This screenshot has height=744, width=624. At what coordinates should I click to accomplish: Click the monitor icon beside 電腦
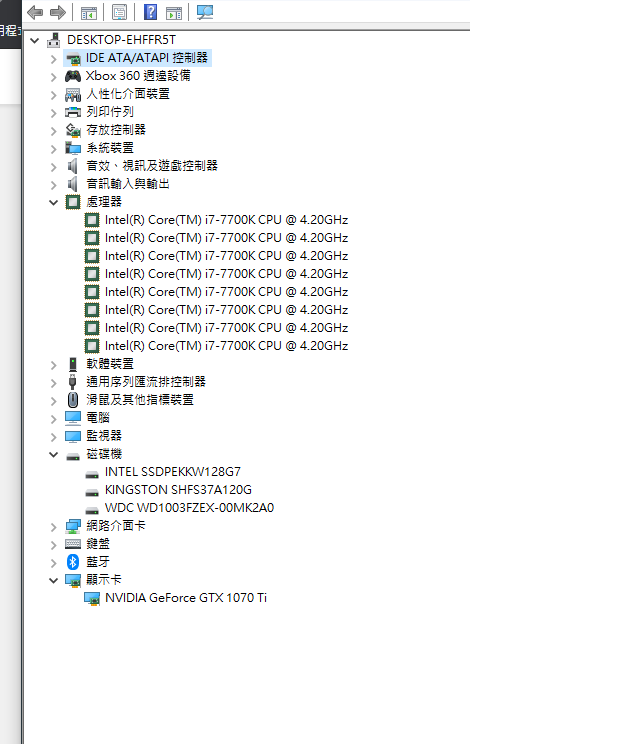coord(73,418)
